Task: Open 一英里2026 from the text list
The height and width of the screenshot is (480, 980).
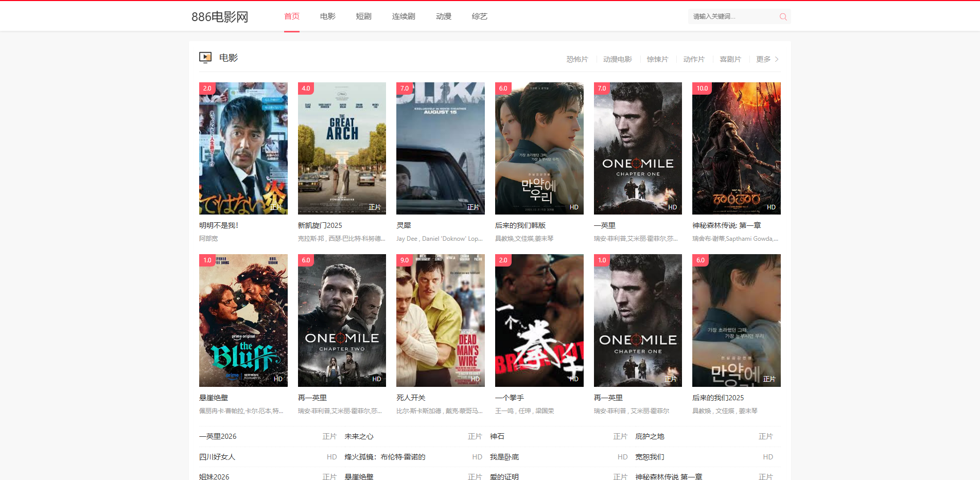Action: click(x=218, y=436)
